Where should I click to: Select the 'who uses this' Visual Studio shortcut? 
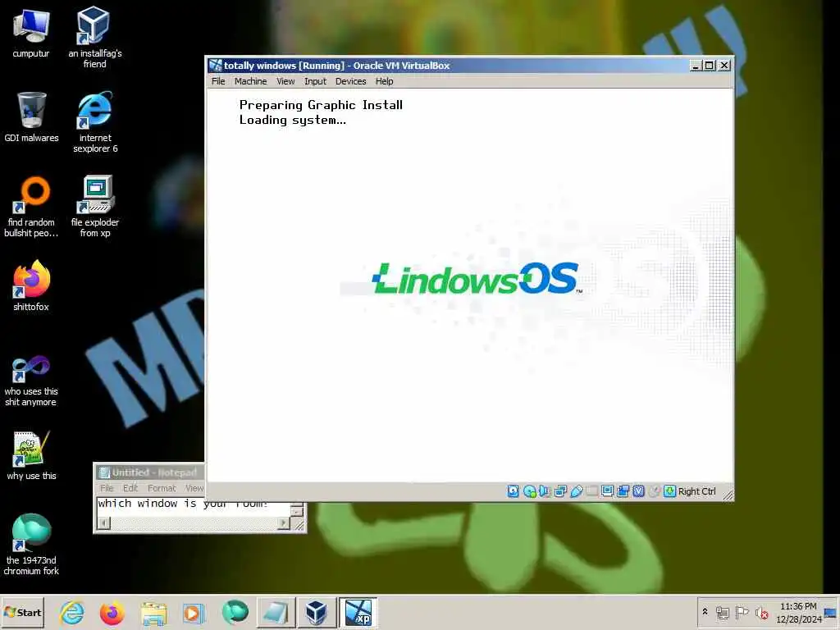pos(31,381)
